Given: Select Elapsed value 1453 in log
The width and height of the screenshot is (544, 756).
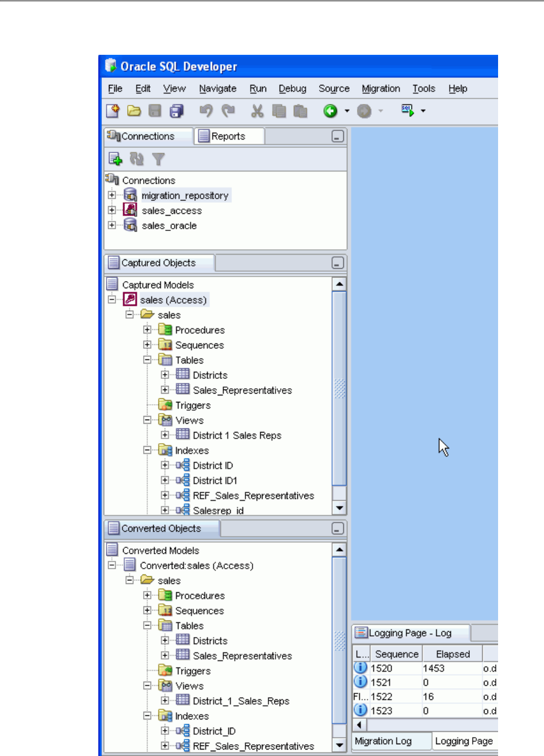Looking at the screenshot, I should [x=452, y=668].
